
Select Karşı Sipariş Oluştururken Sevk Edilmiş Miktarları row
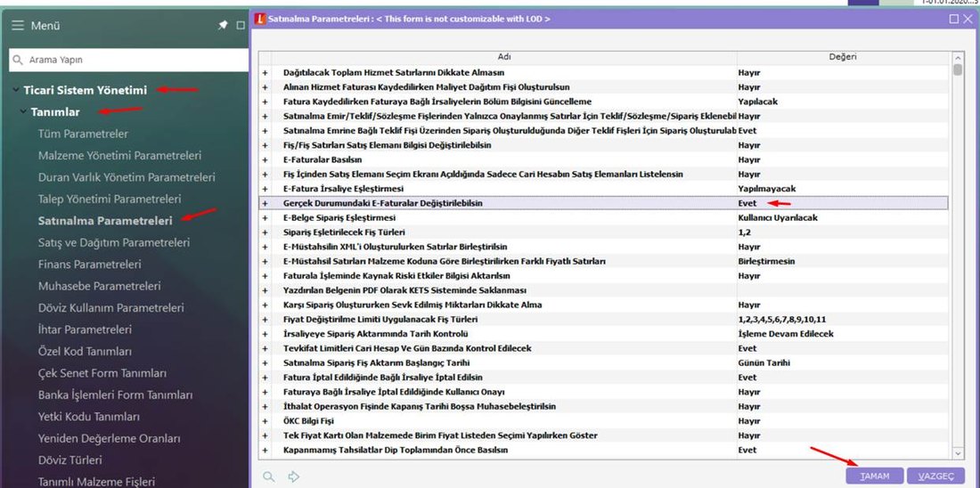pyautogui.click(x=604, y=305)
